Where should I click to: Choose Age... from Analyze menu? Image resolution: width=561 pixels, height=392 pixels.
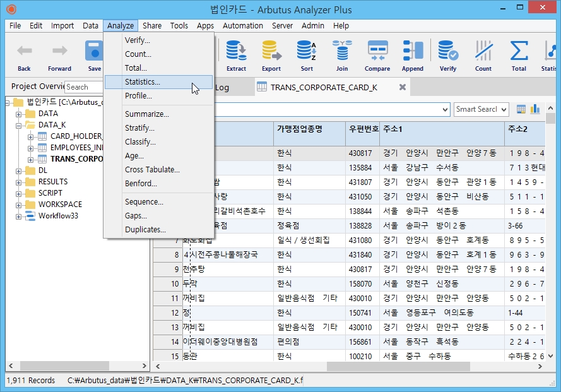click(158, 156)
